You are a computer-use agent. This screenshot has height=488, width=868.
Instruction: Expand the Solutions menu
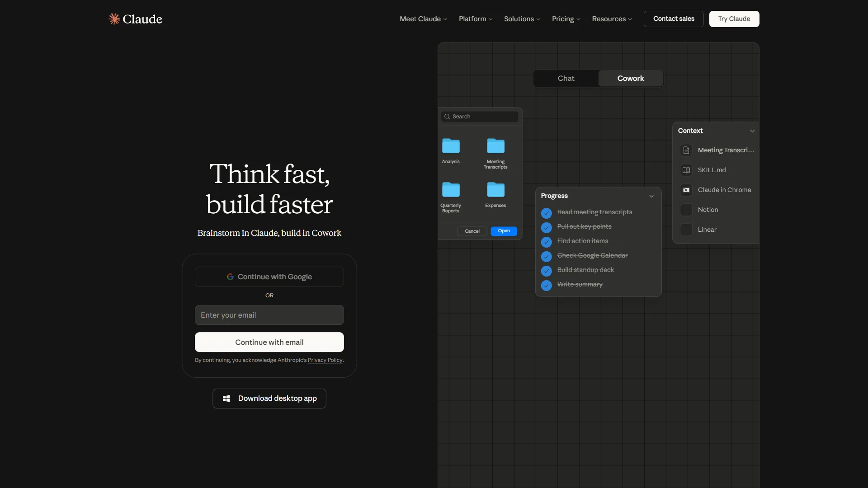point(522,19)
